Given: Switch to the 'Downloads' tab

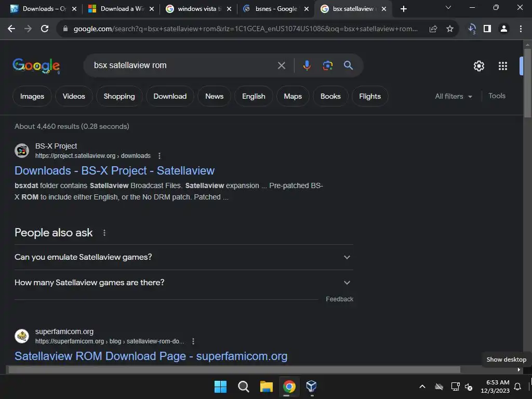Looking at the screenshot, I should [x=44, y=9].
